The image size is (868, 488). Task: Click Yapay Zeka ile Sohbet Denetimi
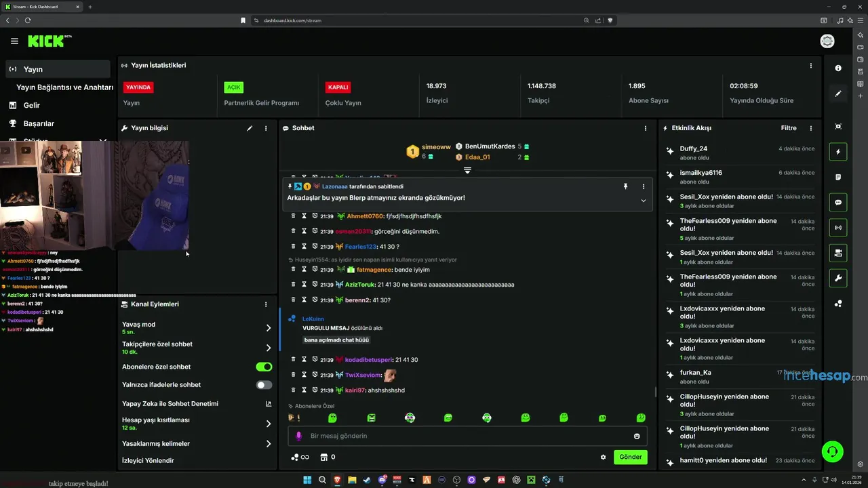[x=170, y=403]
